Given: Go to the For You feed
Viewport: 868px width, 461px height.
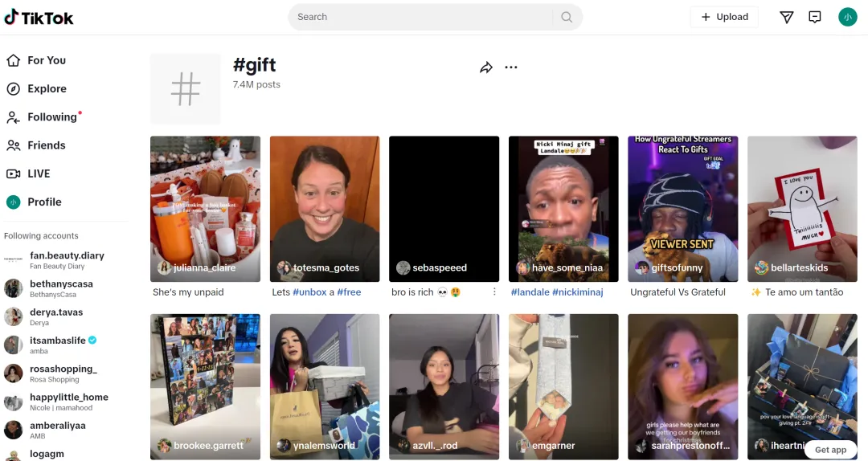Looking at the screenshot, I should [x=47, y=60].
